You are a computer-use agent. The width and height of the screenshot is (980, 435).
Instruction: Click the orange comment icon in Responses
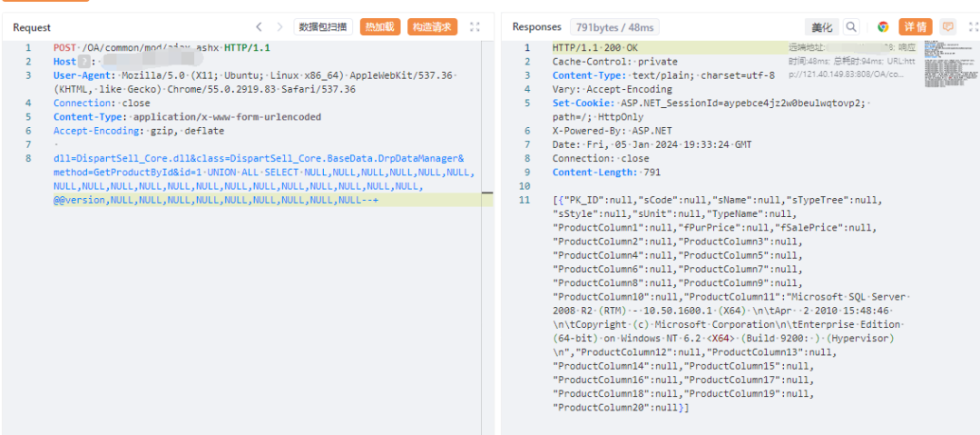pyautogui.click(x=948, y=27)
